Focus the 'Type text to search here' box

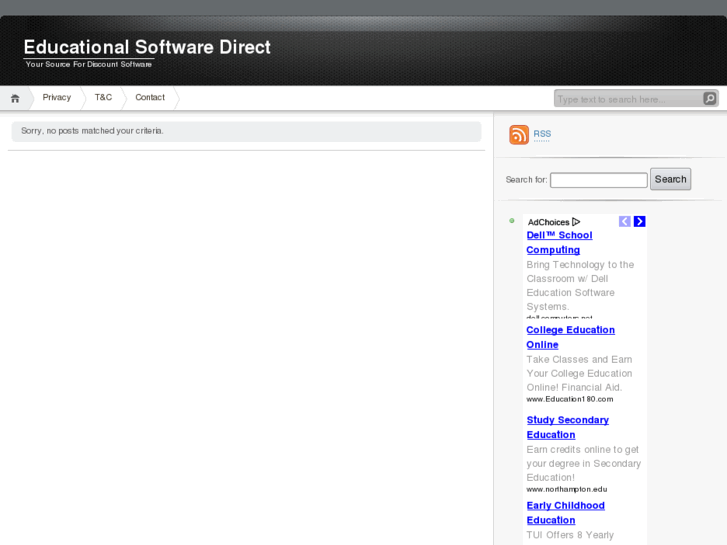tap(629, 99)
